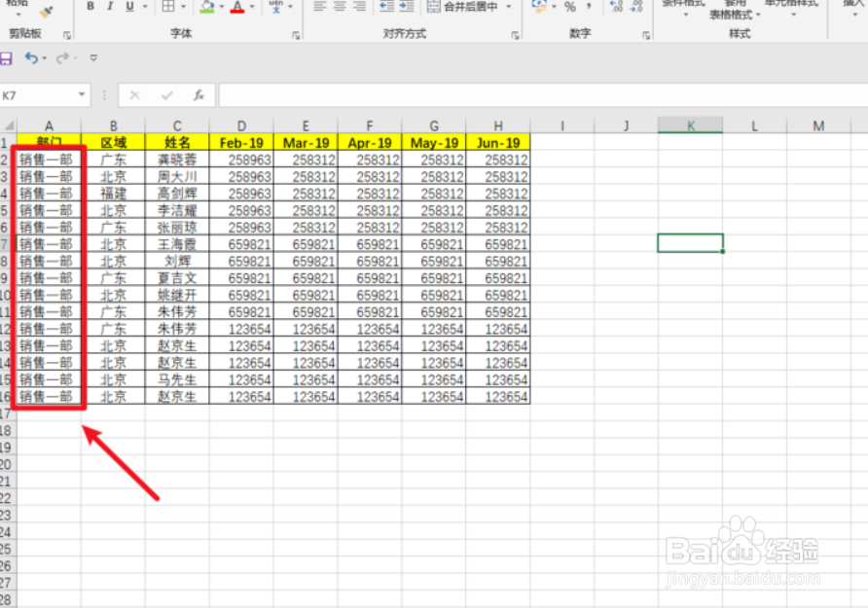
Task: Click the Select All corner button
Action: 8,125
